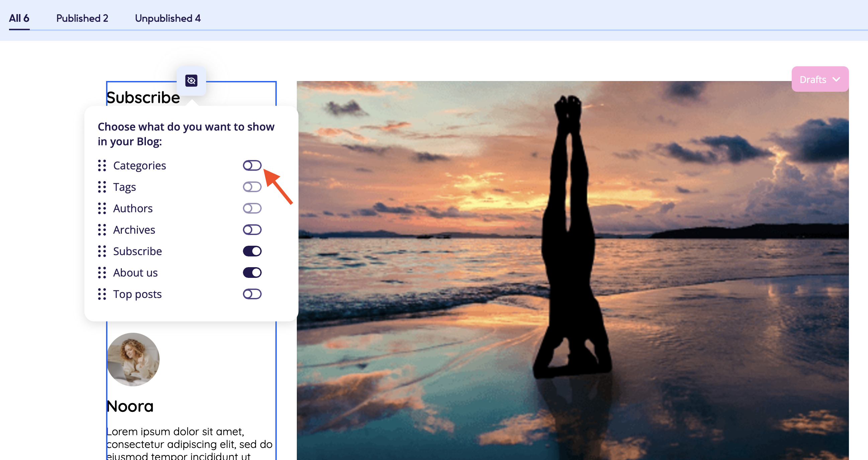Click the Lorem ipsum bio paragraph
This screenshot has width=868, height=460.
(189, 443)
